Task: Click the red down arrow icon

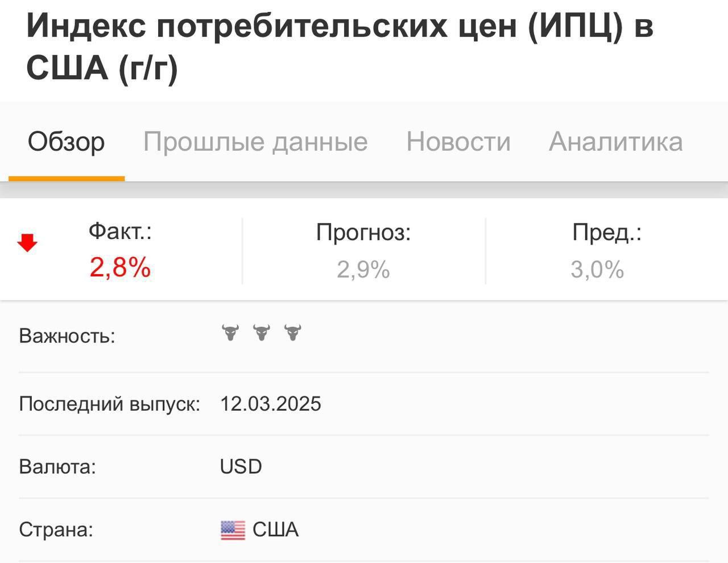Action: click(x=27, y=243)
